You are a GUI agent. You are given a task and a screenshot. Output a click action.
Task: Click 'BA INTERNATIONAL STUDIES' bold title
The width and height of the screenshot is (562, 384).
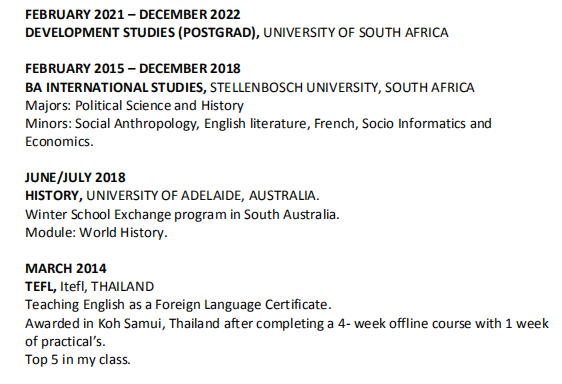click(x=116, y=87)
